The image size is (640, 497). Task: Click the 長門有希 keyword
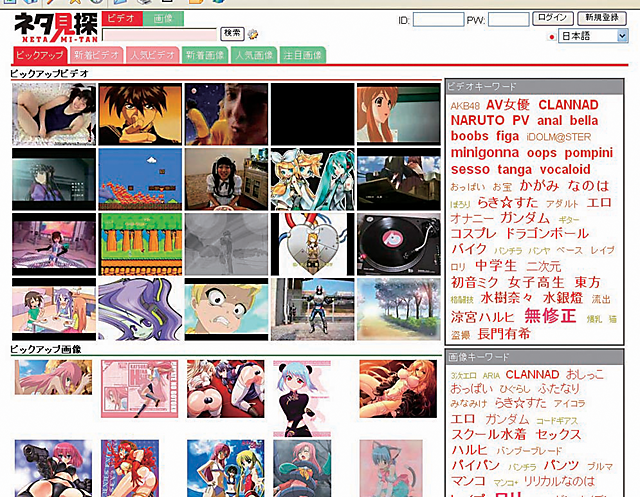point(504,334)
